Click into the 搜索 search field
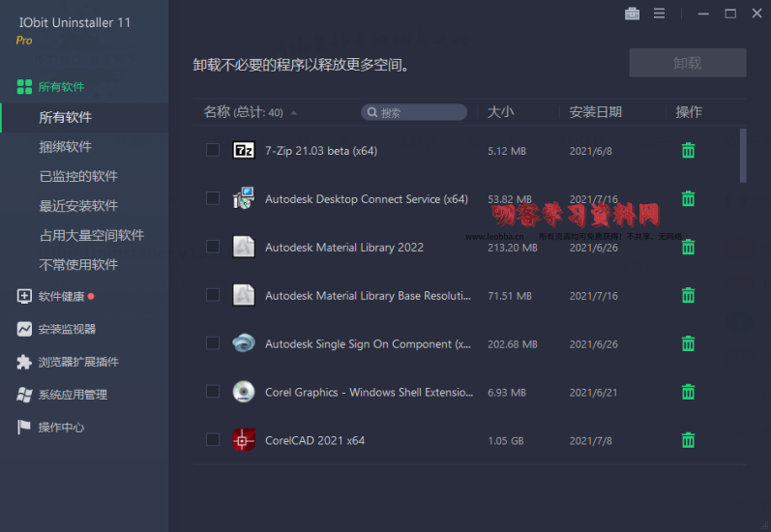The width and height of the screenshot is (771, 532). 414,112
